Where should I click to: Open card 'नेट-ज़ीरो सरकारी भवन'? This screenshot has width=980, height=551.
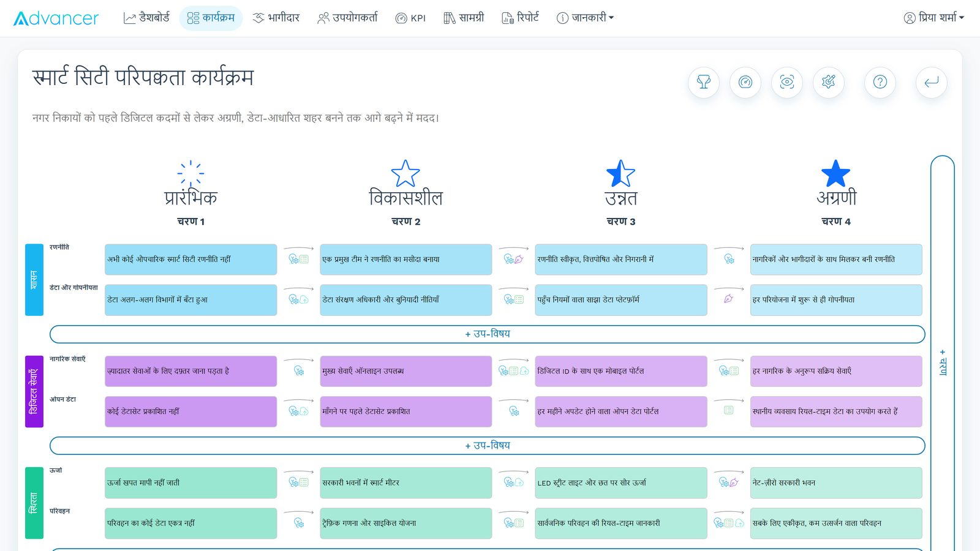[x=836, y=482]
